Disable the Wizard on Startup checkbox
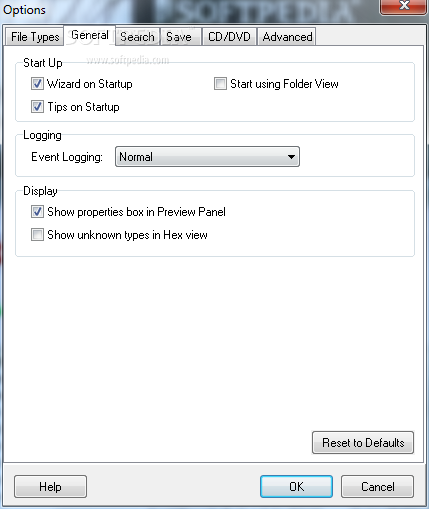Viewport: 429px width, 509px height. coord(37,84)
